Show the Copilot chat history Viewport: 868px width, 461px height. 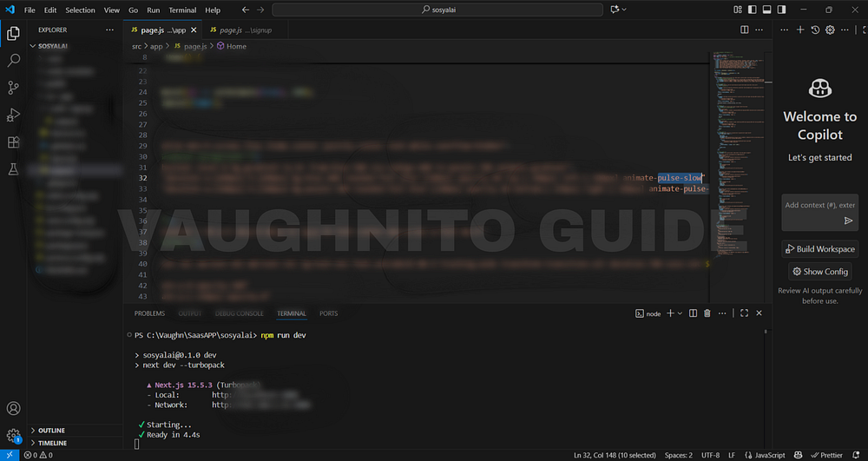click(x=815, y=30)
